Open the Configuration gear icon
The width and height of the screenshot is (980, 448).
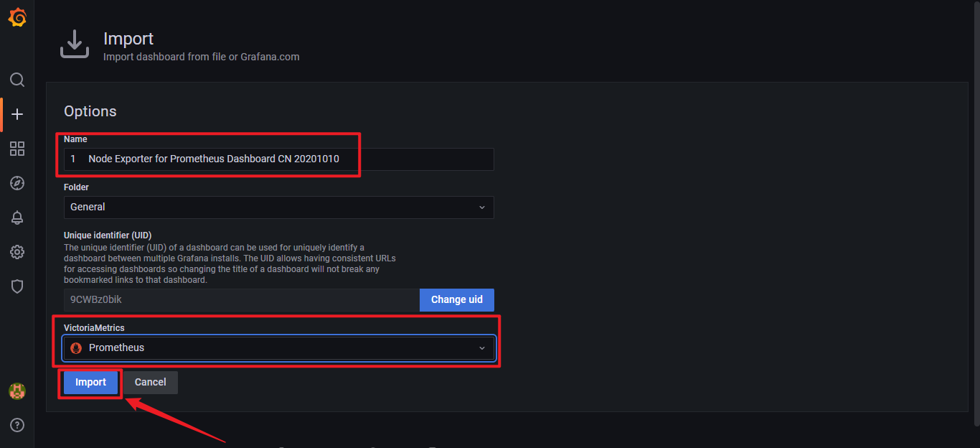point(17,252)
